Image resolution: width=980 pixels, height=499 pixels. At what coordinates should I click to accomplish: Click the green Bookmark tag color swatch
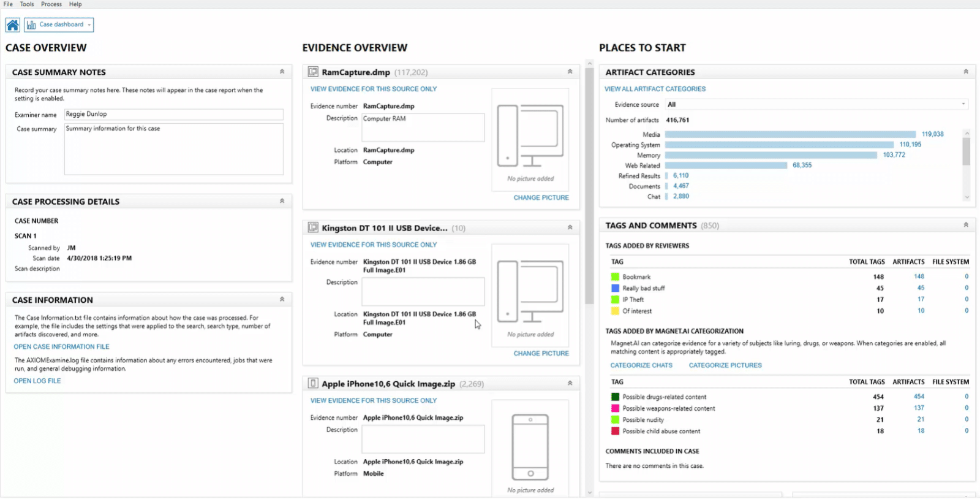click(615, 277)
